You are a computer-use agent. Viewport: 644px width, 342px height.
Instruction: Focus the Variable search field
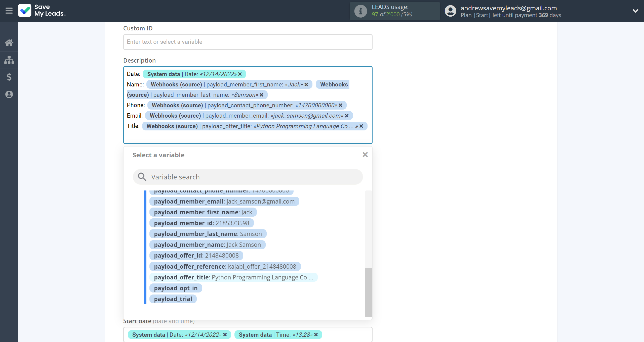(248, 177)
